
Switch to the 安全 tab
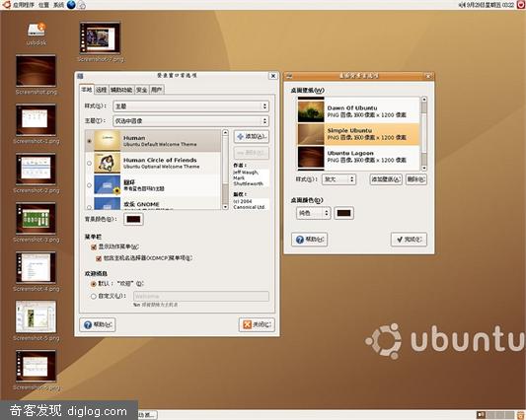(x=141, y=90)
